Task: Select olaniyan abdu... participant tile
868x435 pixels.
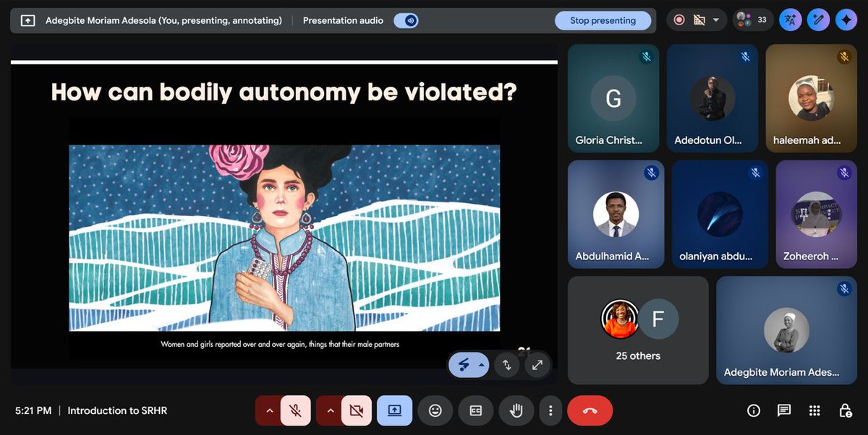Action: pyautogui.click(x=720, y=215)
